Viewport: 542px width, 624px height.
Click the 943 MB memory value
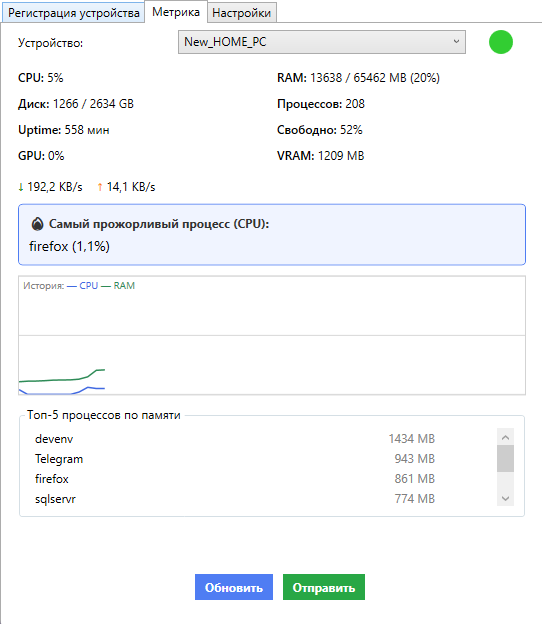[x=415, y=458]
